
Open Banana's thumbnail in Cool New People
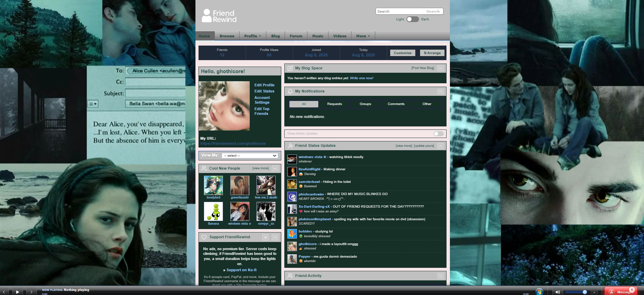pos(213,211)
